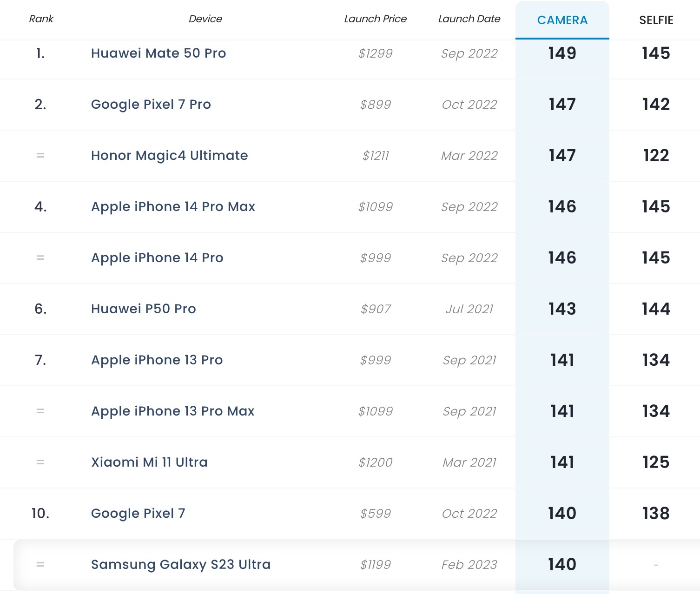The height and width of the screenshot is (594, 700).
Task: Click the Apple iPhone 13 Pro link
Action: pyautogui.click(x=157, y=360)
